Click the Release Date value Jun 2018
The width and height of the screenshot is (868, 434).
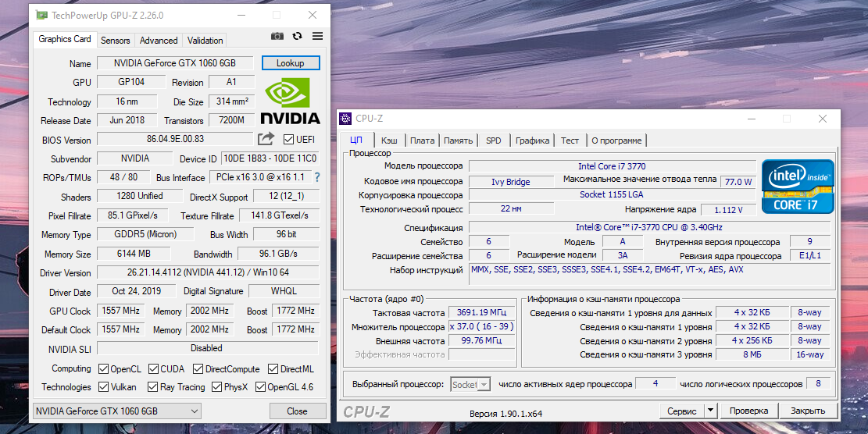tap(127, 120)
